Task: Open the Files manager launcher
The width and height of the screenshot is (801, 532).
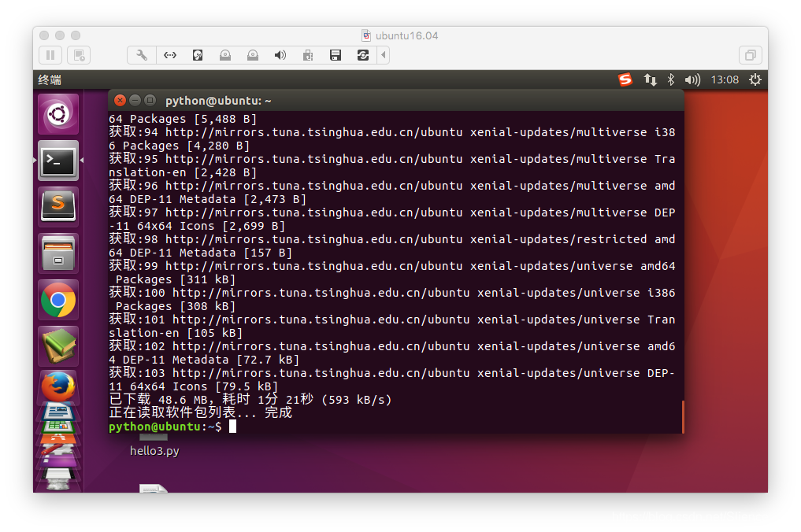Action: tap(58, 253)
